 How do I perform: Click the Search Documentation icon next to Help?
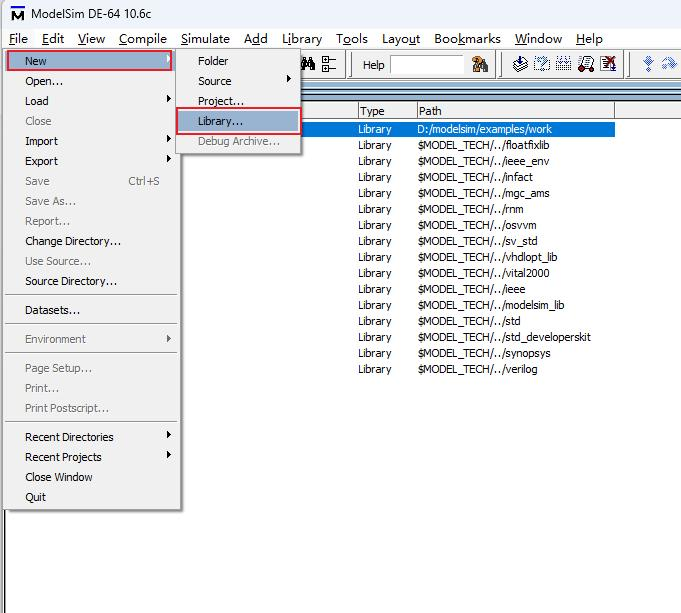[480, 64]
